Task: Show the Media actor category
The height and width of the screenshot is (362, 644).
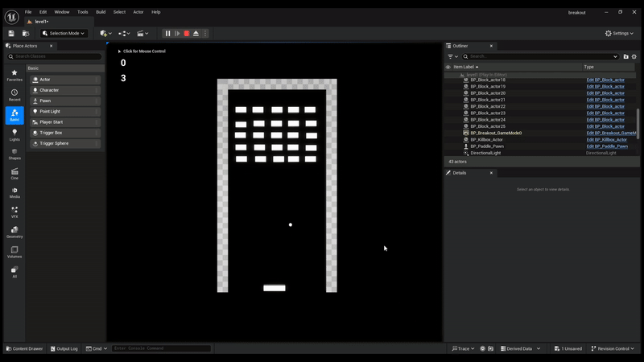Action: tap(14, 193)
